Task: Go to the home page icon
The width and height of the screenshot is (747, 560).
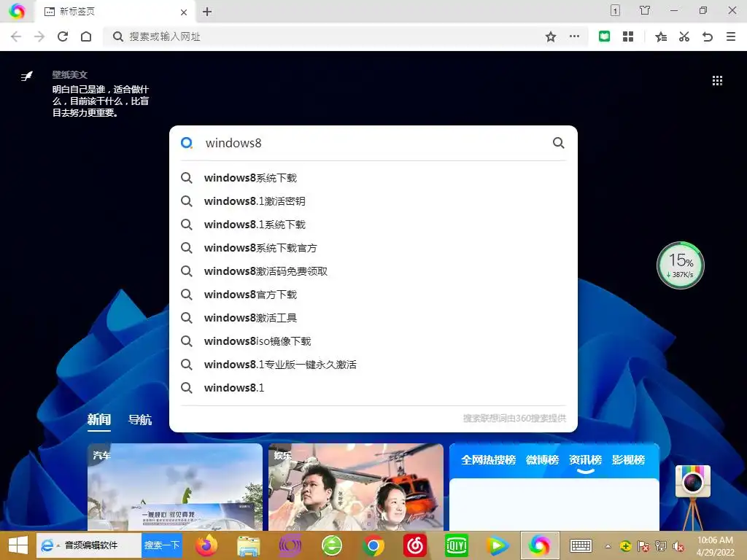Action: 86,36
